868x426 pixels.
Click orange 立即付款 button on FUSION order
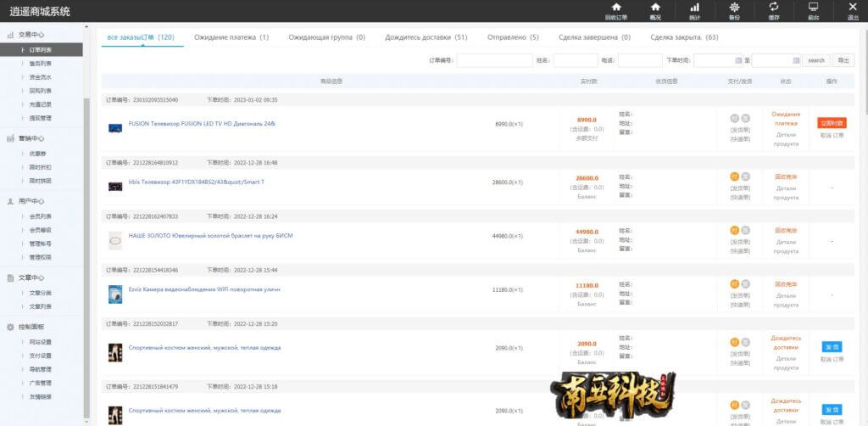pos(832,123)
